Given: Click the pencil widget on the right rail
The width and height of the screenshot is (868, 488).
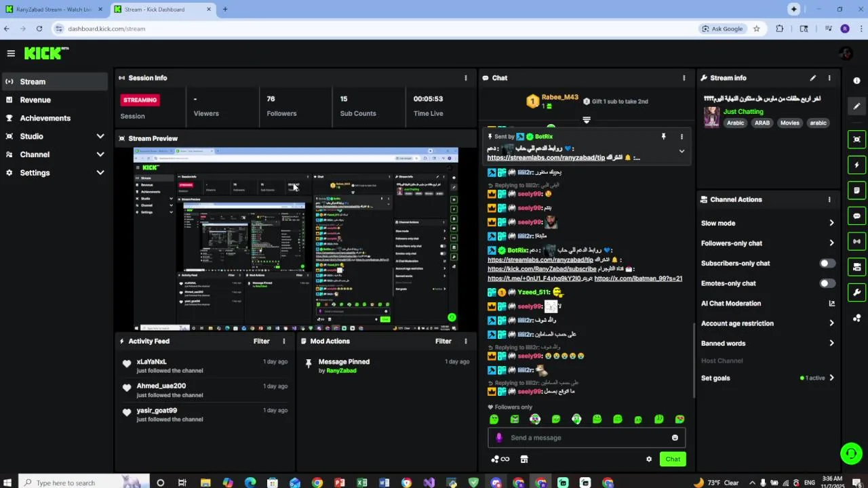Looking at the screenshot, I should (857, 106).
